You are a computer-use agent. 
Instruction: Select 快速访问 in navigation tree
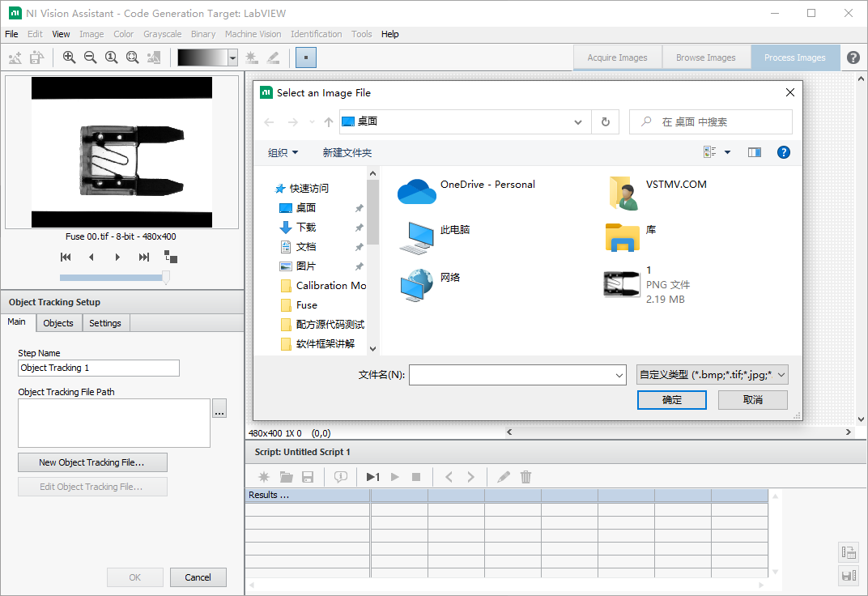click(302, 189)
